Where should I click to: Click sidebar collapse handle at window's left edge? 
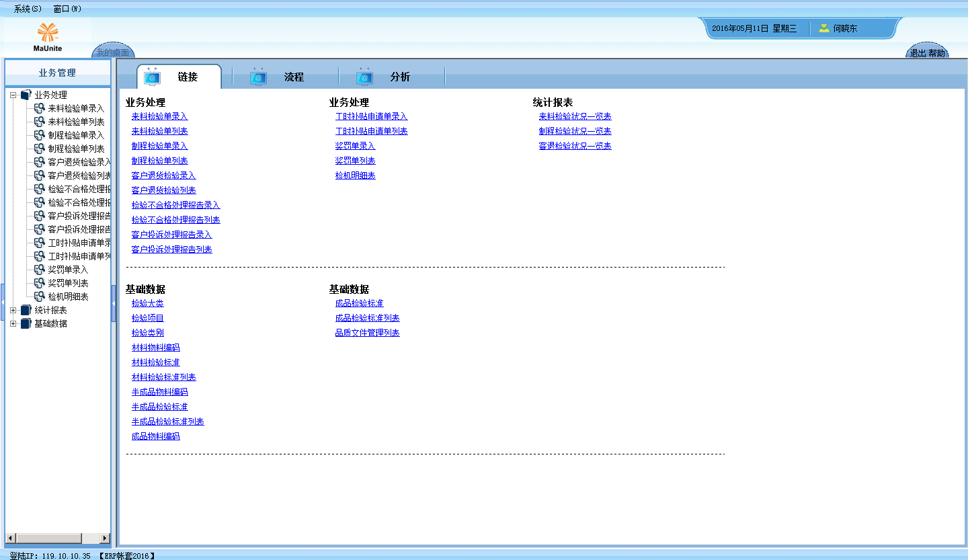2,303
